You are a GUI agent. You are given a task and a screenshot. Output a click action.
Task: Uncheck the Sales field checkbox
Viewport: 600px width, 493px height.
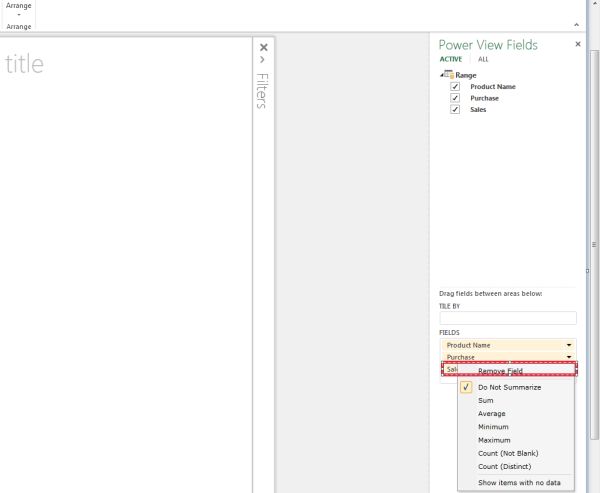[455, 109]
